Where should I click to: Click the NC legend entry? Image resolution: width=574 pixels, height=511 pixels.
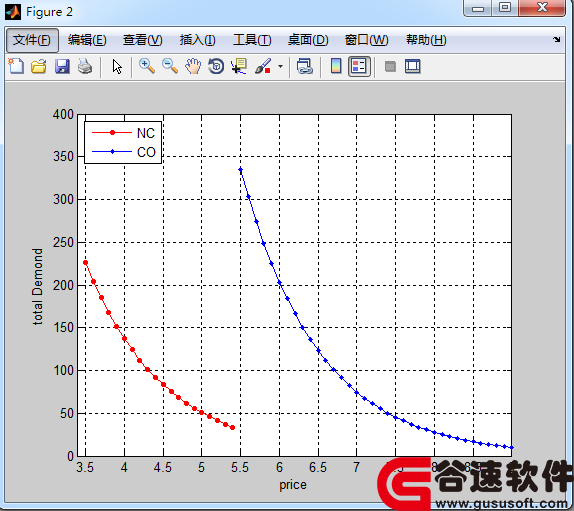(x=123, y=133)
